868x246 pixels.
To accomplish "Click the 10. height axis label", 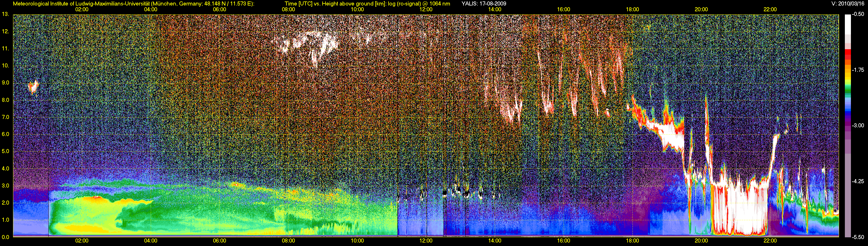I will coord(5,65).
